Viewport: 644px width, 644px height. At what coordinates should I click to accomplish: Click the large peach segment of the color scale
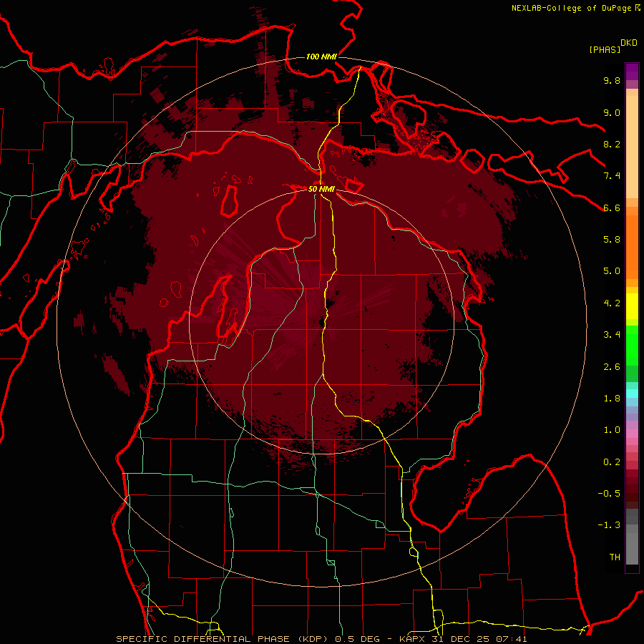coord(632,147)
